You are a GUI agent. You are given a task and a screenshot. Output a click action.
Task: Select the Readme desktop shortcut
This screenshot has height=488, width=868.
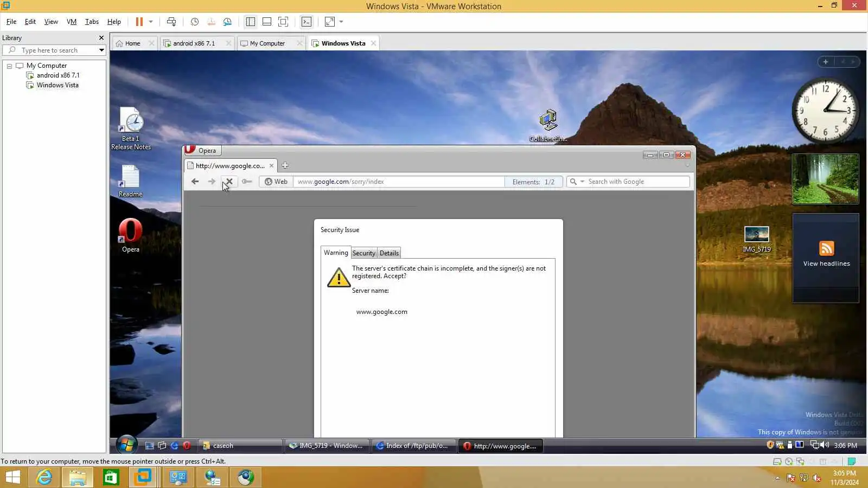point(130,182)
